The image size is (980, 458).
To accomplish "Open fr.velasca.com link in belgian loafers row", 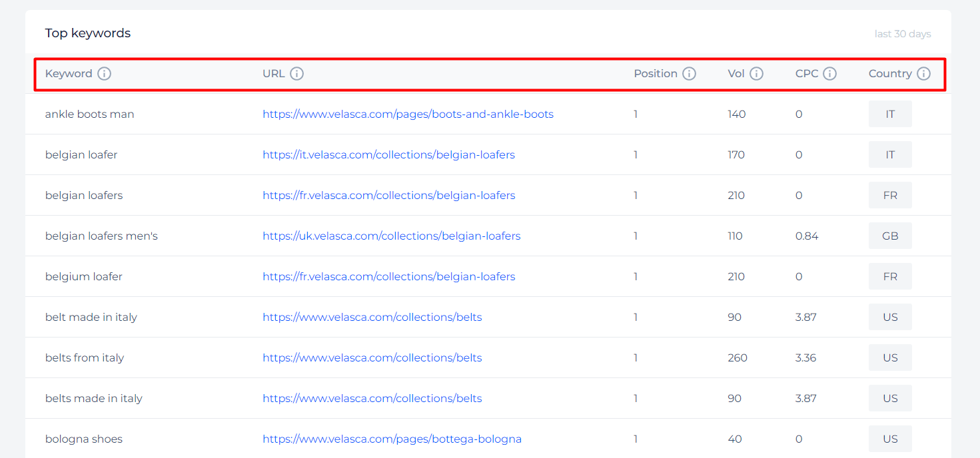I will pyautogui.click(x=389, y=195).
